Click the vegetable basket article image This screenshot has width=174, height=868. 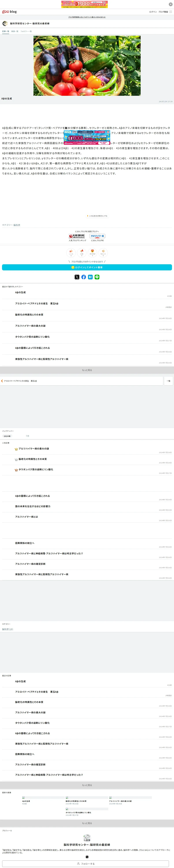pyautogui.click(x=87, y=66)
